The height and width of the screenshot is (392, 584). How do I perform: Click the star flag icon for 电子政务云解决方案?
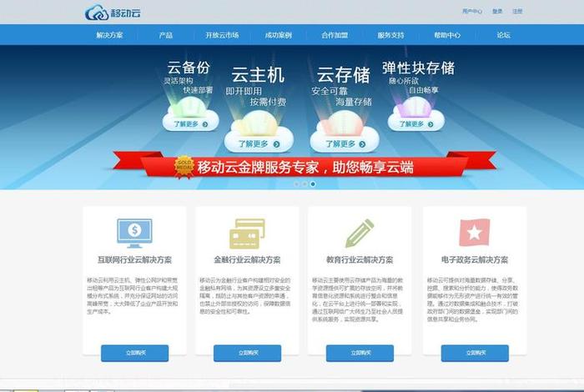[475, 233]
